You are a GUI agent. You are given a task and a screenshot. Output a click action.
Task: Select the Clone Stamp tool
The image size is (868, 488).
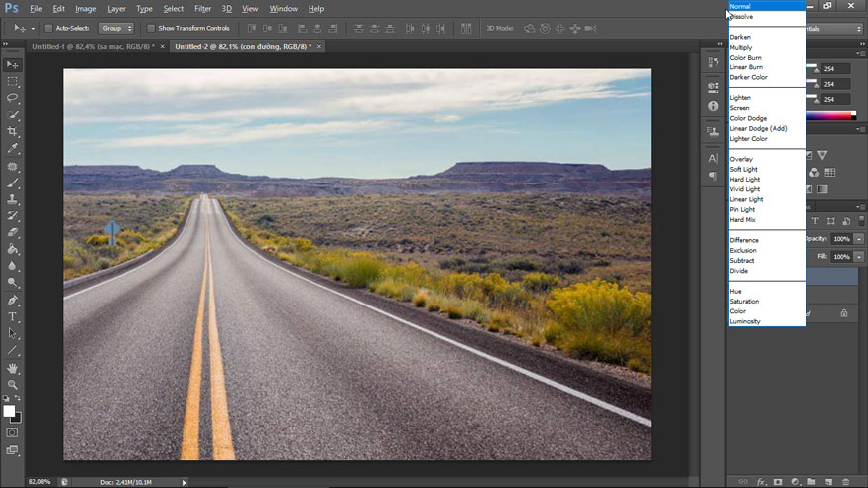click(x=12, y=199)
